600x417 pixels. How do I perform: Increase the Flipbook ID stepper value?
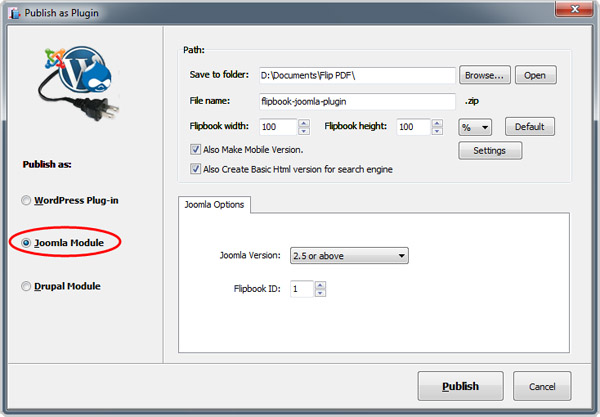pos(320,285)
